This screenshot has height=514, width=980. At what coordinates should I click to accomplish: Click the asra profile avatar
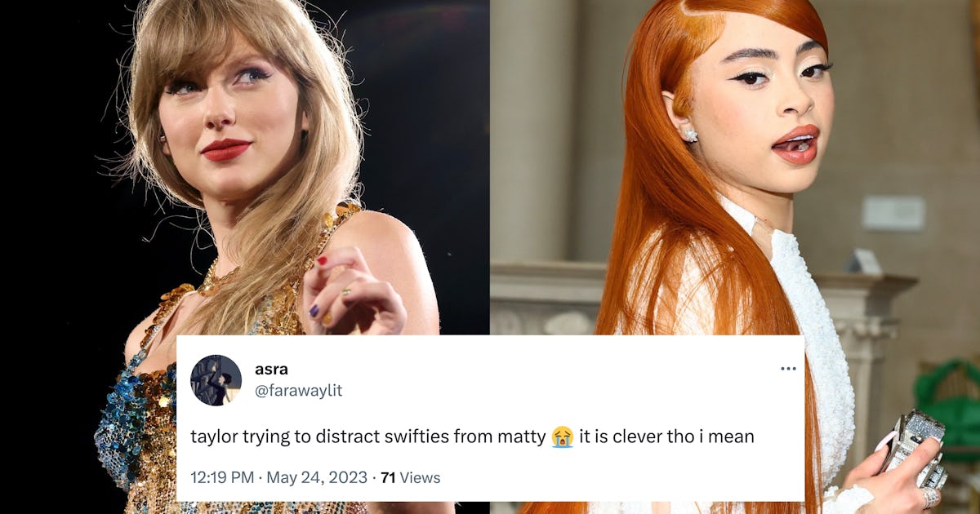(x=216, y=380)
